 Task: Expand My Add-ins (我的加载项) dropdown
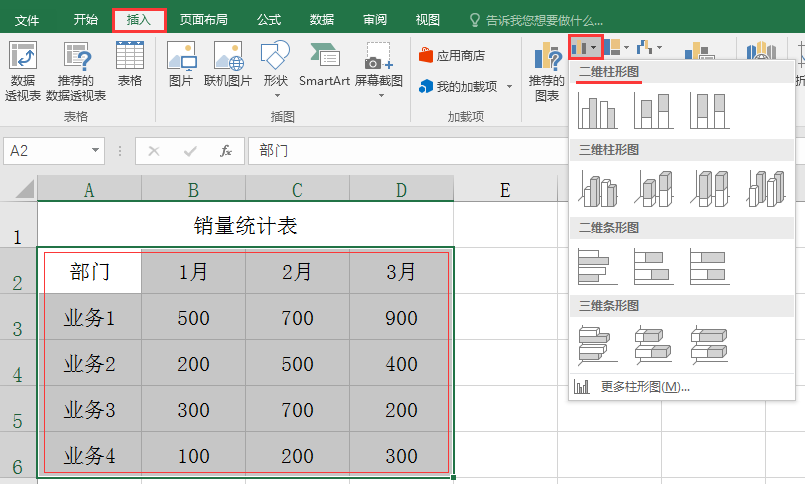[509, 86]
